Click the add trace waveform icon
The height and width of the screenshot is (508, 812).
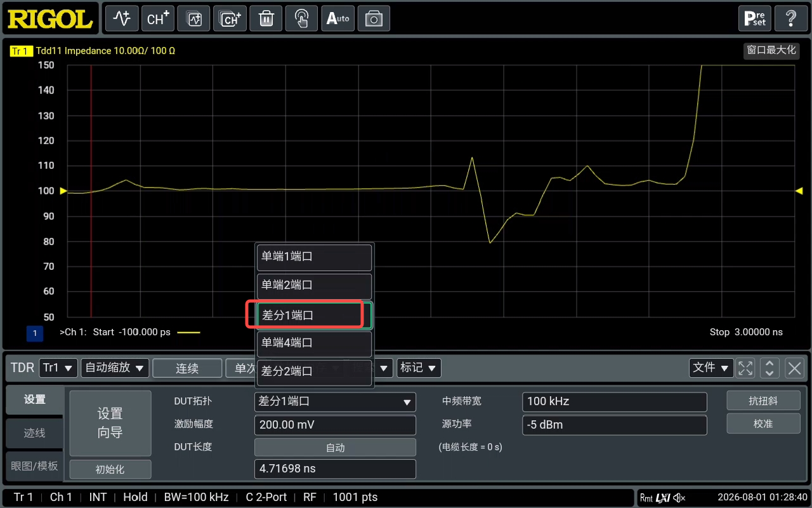tap(121, 18)
